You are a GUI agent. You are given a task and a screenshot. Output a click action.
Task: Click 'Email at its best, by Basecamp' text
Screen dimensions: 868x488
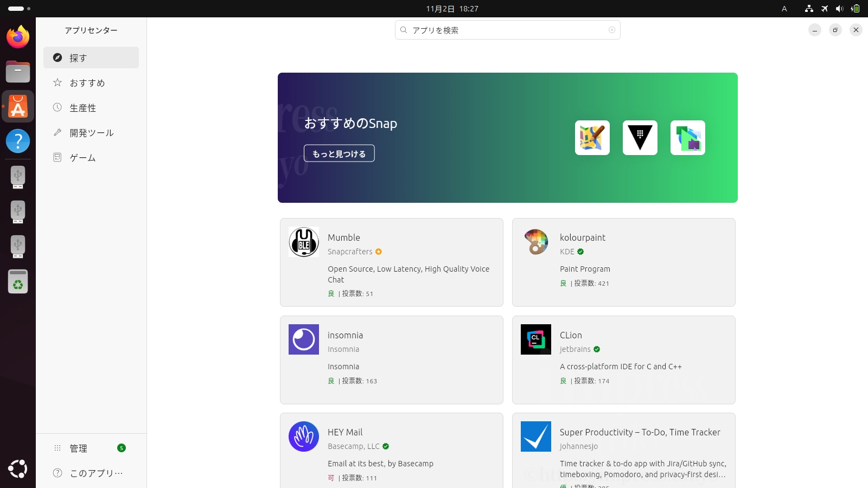coord(380,464)
